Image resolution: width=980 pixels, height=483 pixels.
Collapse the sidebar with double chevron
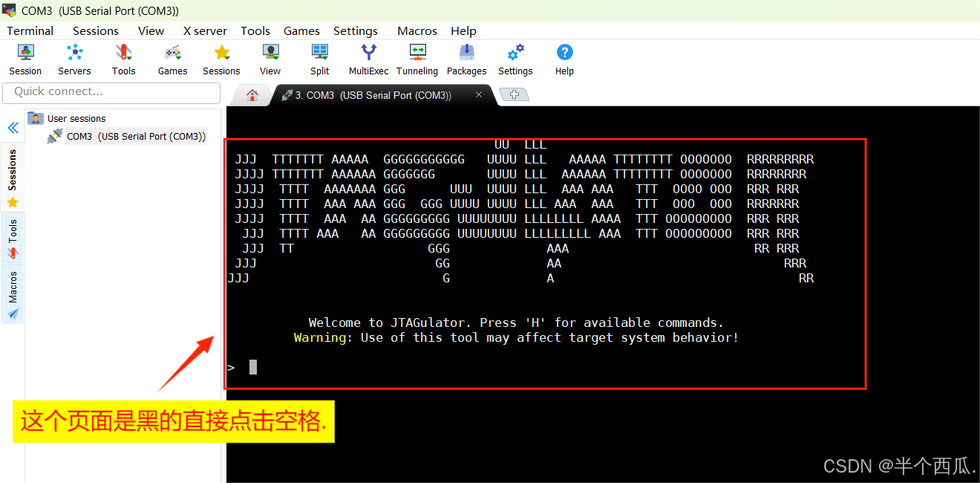(x=13, y=128)
